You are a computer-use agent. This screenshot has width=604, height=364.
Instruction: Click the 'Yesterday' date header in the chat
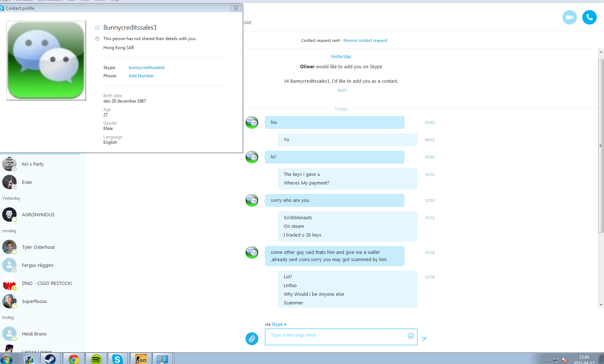pyautogui.click(x=341, y=57)
